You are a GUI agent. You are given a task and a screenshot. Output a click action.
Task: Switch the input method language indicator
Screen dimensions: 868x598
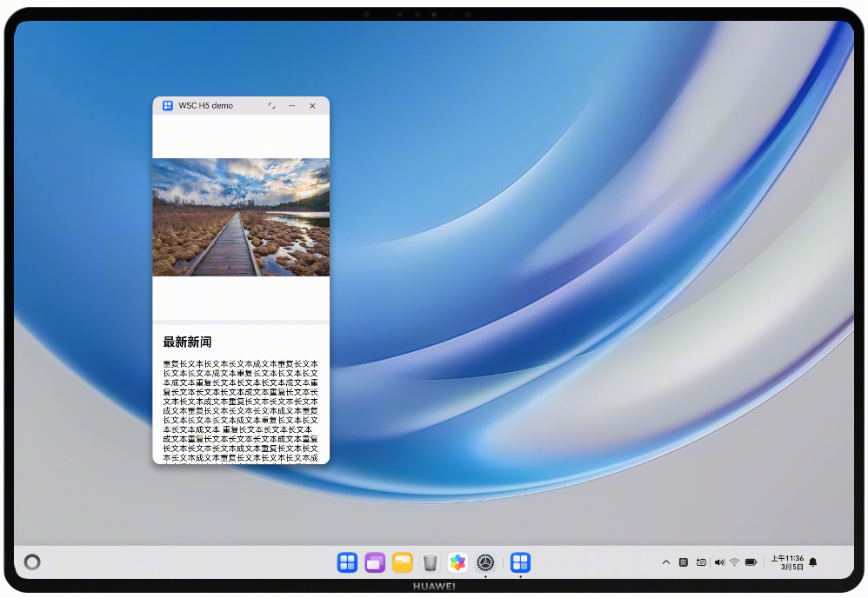684,562
